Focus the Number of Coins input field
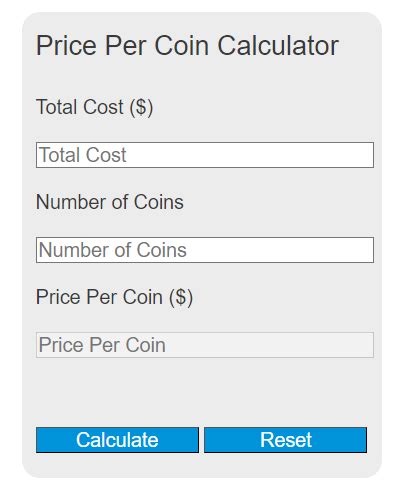The width and height of the screenshot is (403, 489). tap(205, 250)
